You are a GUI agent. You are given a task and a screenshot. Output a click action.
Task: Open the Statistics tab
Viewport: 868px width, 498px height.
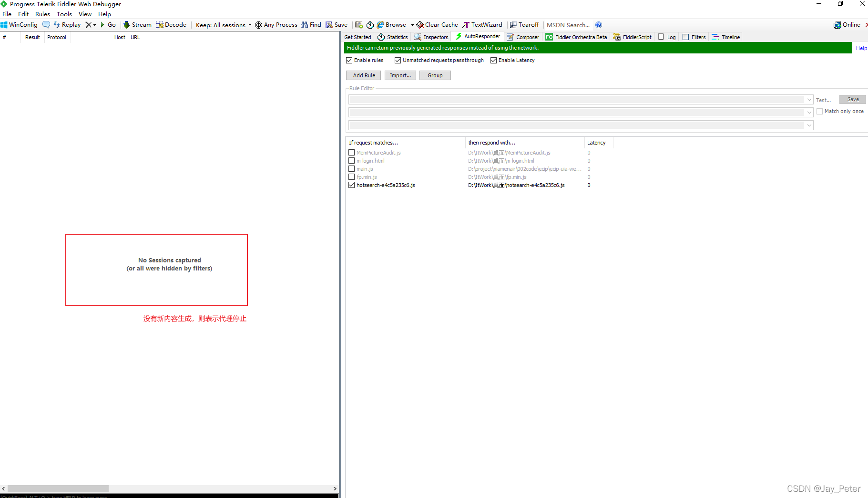tap(393, 37)
